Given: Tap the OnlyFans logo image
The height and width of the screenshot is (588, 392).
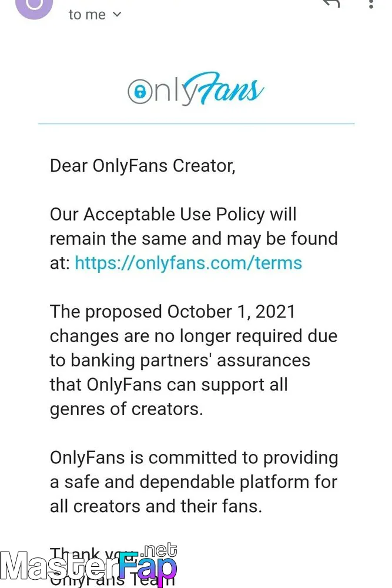Looking at the screenshot, I should point(196,89).
